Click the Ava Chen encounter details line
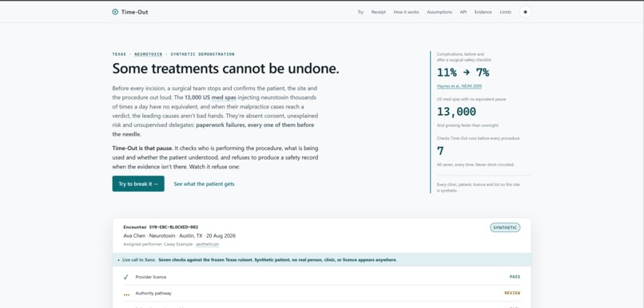The width and height of the screenshot is (644, 308). click(x=179, y=236)
